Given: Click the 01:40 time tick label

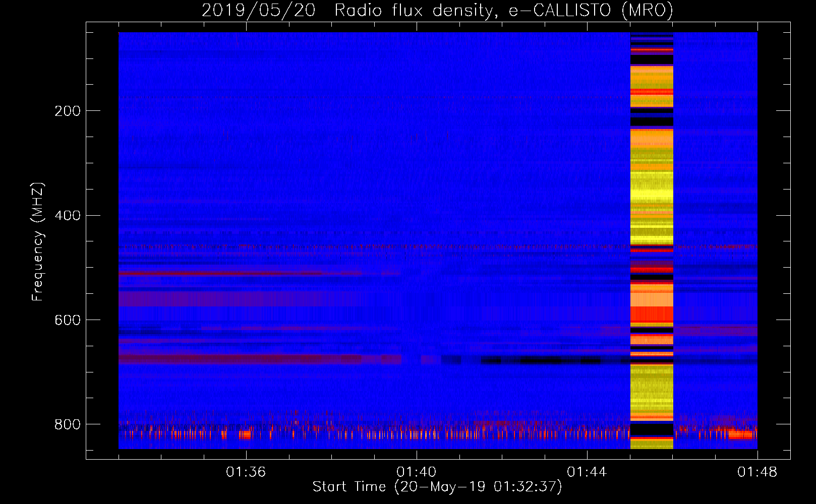Looking at the screenshot, I should tap(417, 472).
